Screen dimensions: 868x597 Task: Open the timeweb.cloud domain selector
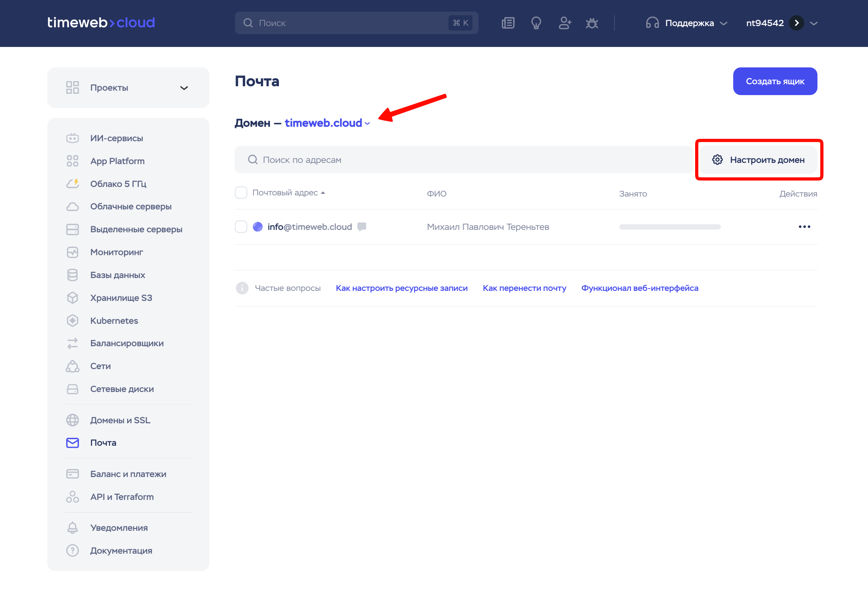tap(327, 123)
